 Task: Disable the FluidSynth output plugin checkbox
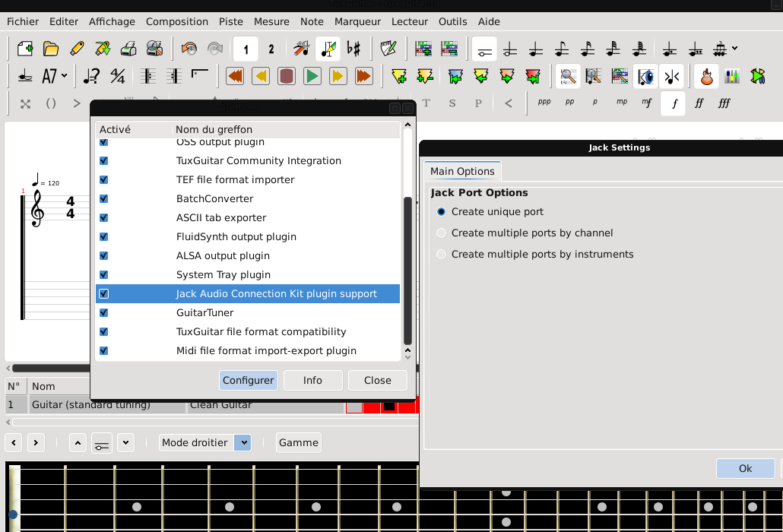point(104,237)
